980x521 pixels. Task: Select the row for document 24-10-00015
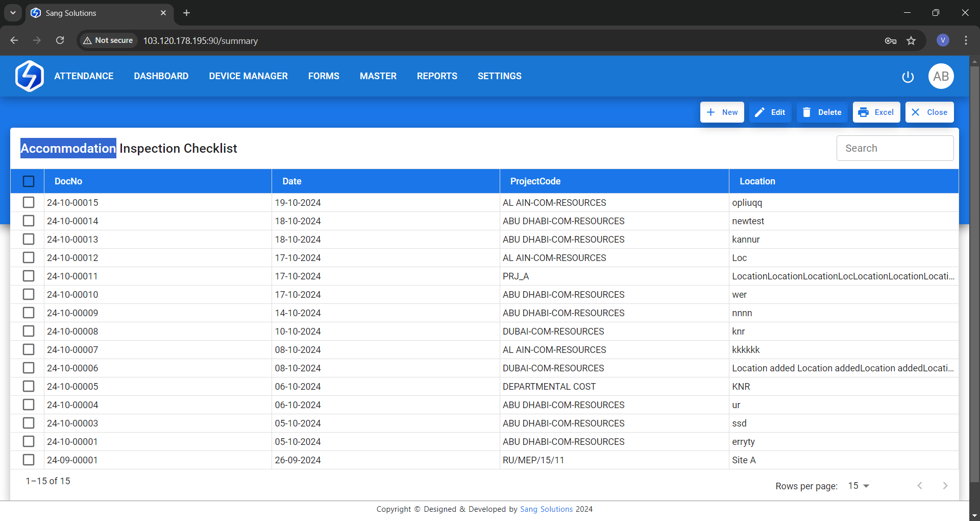point(29,203)
